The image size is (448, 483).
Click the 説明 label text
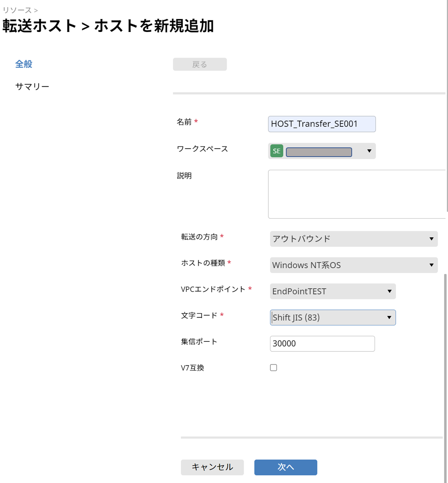coord(184,176)
